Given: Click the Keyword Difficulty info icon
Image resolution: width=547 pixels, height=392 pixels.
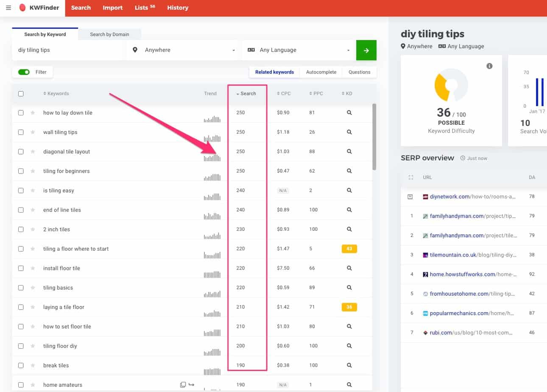Looking at the screenshot, I should click(x=489, y=66).
